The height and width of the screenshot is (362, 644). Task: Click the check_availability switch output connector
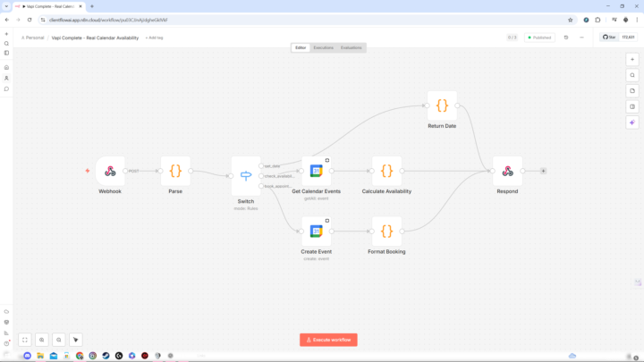coord(261,176)
